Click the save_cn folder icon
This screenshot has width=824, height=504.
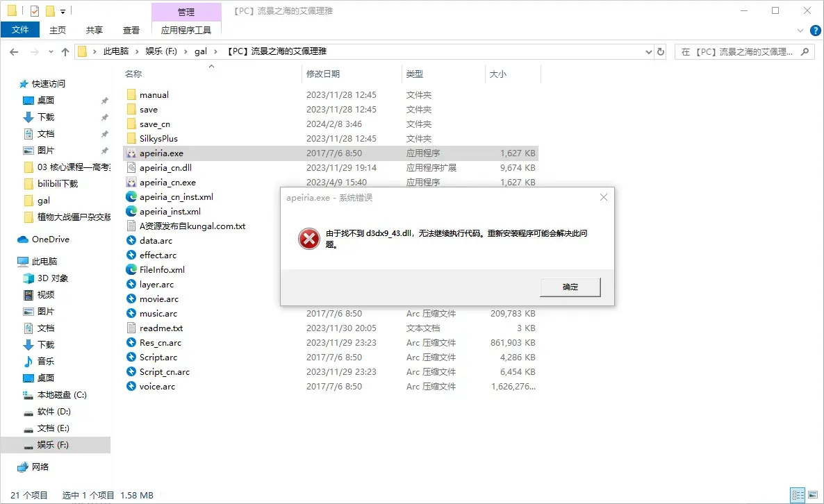pyautogui.click(x=131, y=124)
